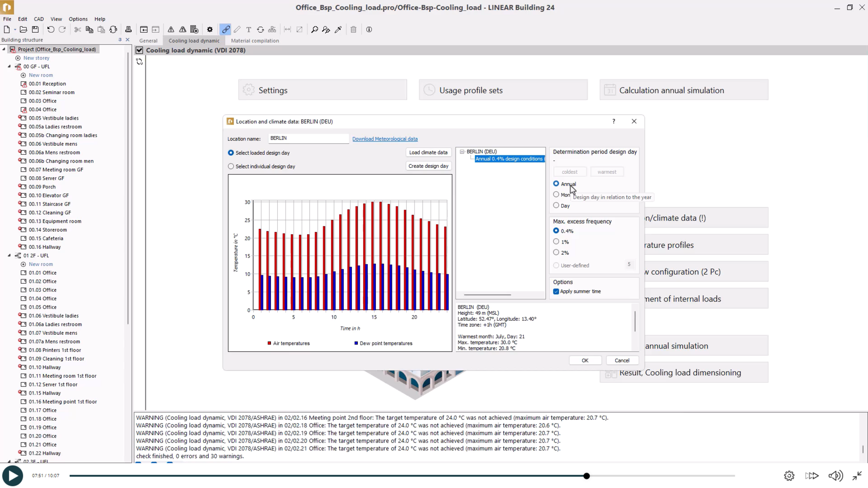Screen dimensions: 868x488
Task: Click the Undo arrow icon
Action: (x=51, y=30)
